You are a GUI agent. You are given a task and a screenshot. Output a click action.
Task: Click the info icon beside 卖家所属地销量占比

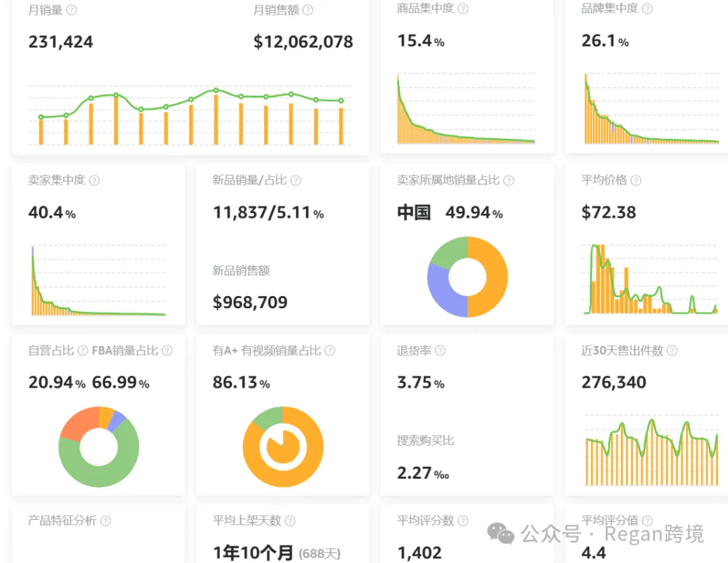tap(509, 180)
